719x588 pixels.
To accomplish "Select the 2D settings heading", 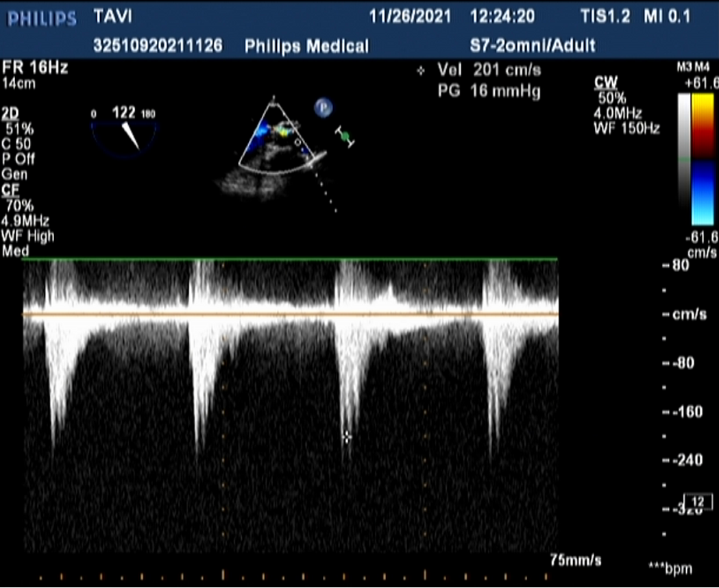I will coord(10,114).
